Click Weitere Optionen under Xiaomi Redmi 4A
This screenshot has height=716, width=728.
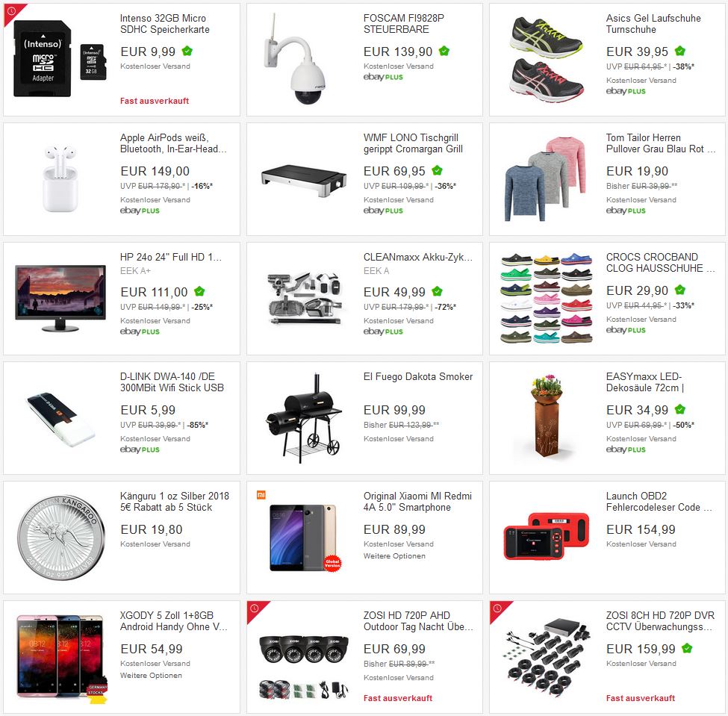click(394, 555)
